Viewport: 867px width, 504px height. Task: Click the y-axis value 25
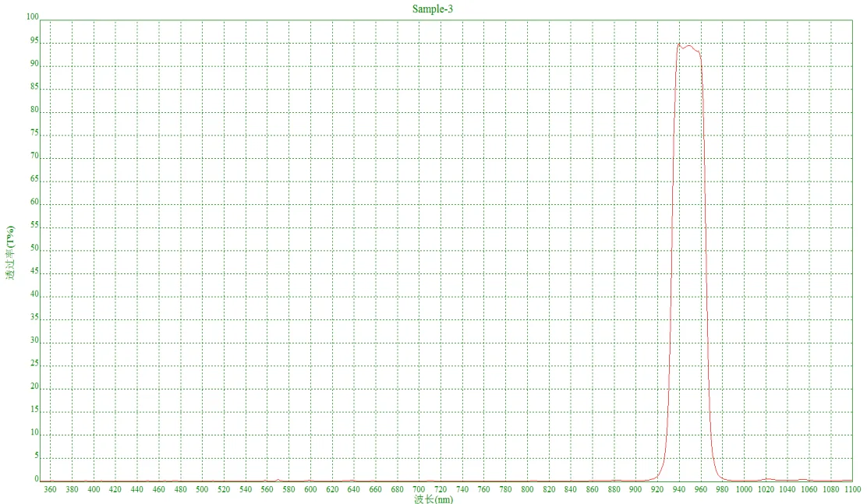35,363
